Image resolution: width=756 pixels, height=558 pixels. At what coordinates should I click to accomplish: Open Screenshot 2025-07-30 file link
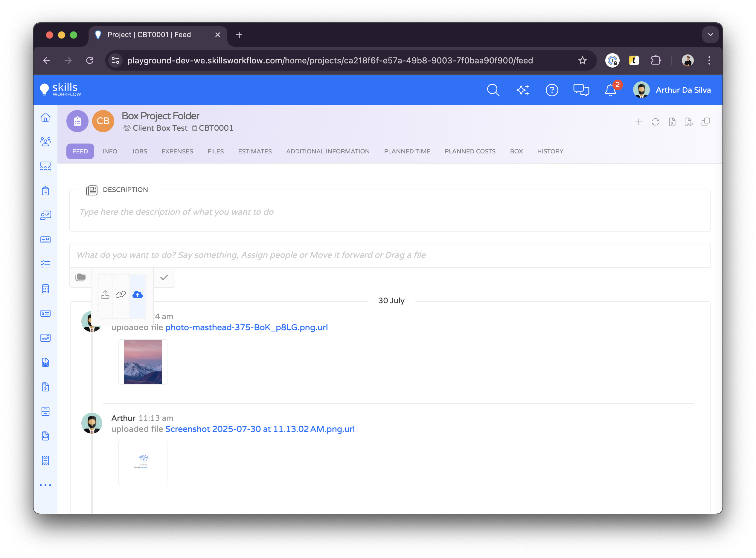click(260, 429)
